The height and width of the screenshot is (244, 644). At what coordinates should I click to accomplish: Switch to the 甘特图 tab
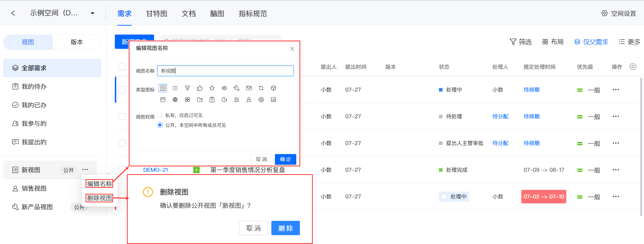[157, 14]
